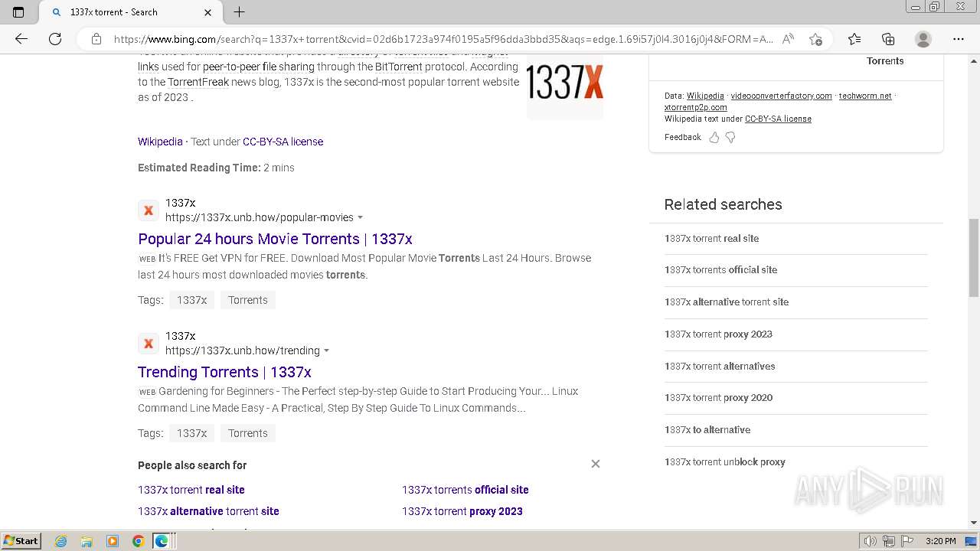Open network icon in system tray
The height and width of the screenshot is (551, 980).
pyautogui.click(x=889, y=541)
